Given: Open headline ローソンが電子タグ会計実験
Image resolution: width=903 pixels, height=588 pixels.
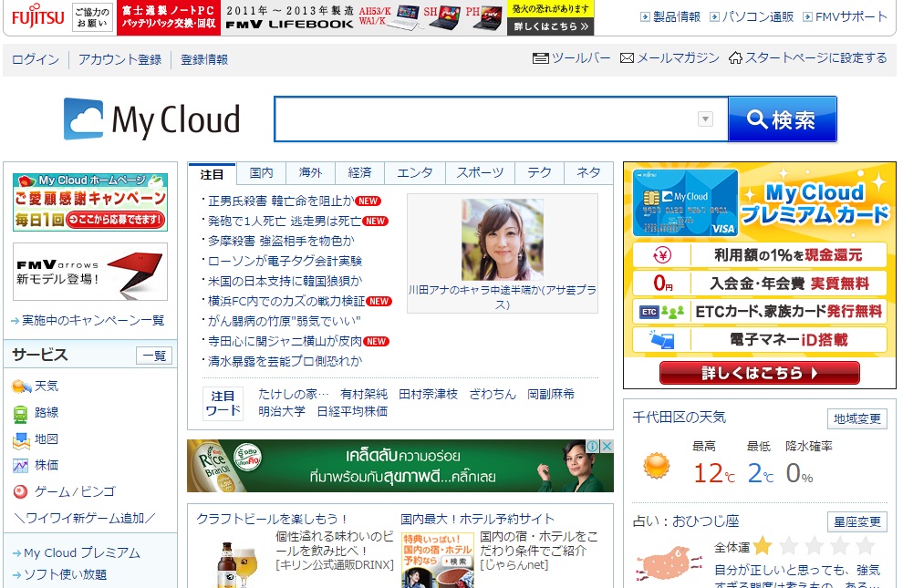Looking at the screenshot, I should 285,262.
